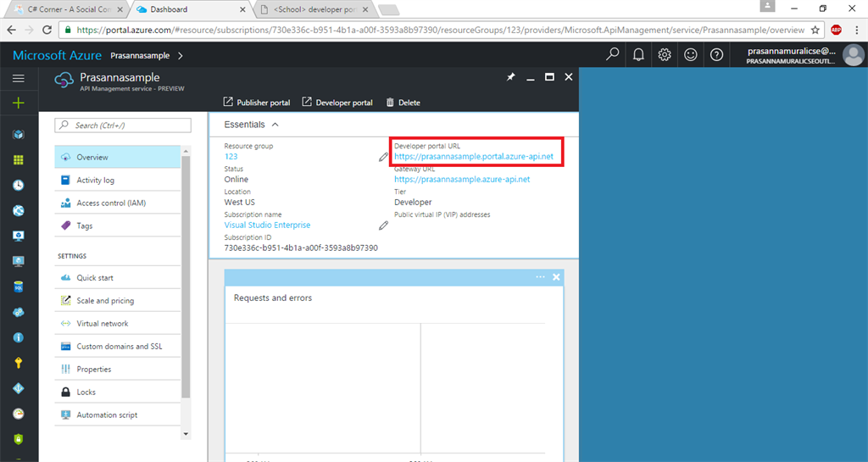This screenshot has height=462, width=868.
Task: Click the user account avatar
Action: coord(853,55)
